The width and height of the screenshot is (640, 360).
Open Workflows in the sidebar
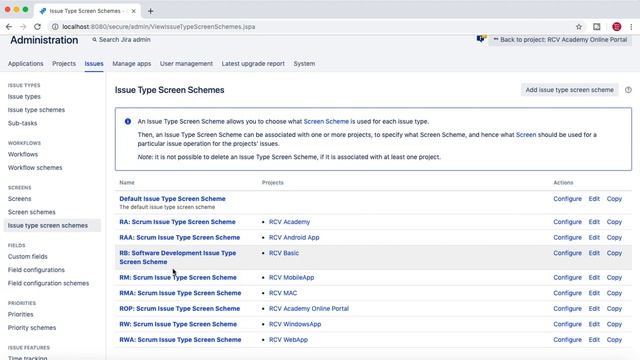(x=23, y=154)
